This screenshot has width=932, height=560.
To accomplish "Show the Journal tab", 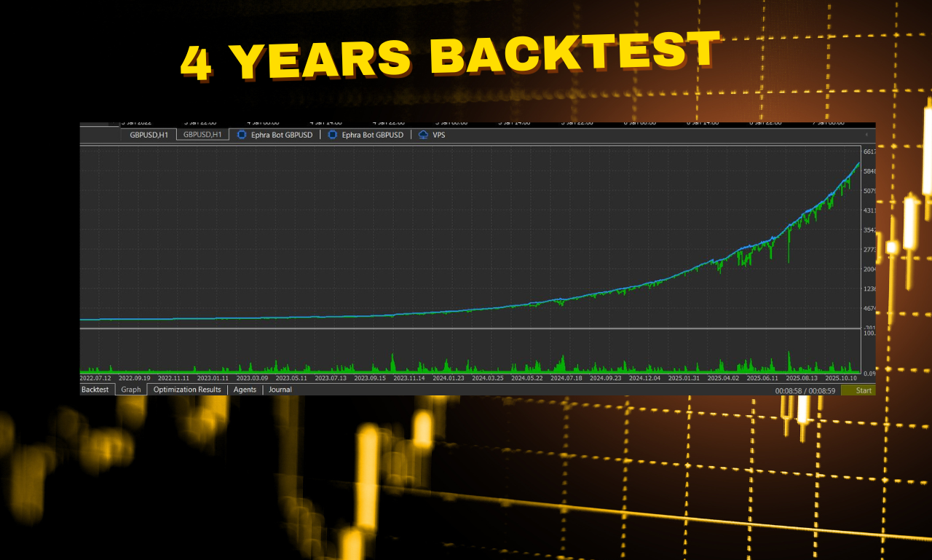I will [x=280, y=390].
